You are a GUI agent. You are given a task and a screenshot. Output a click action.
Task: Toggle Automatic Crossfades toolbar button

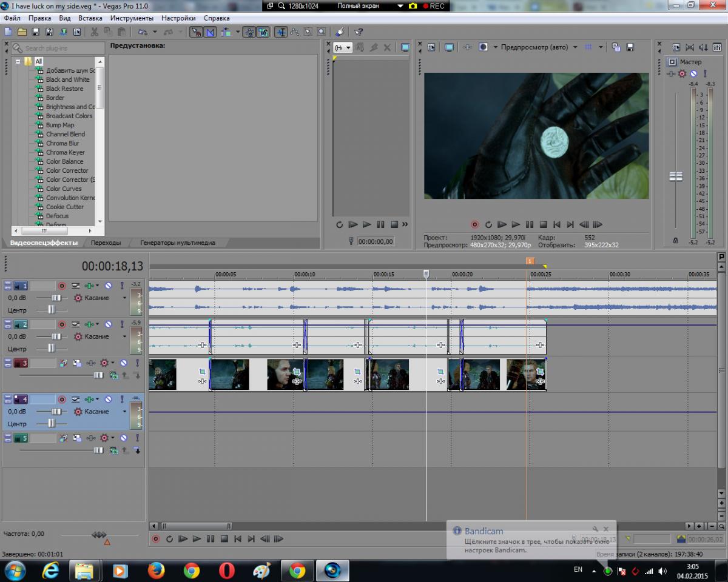210,32
